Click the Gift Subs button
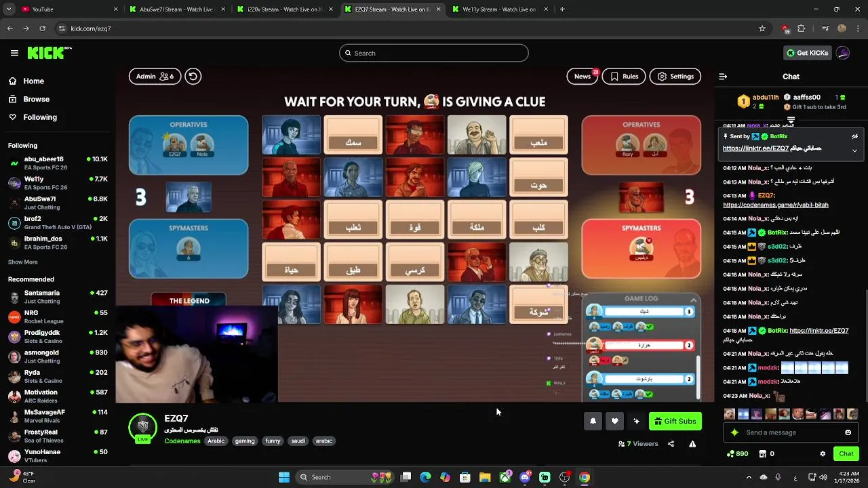The image size is (868, 488). tap(675, 422)
